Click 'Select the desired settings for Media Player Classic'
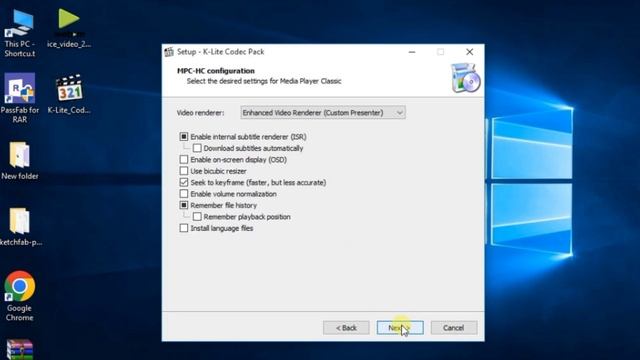The height and width of the screenshot is (360, 640). 264,81
